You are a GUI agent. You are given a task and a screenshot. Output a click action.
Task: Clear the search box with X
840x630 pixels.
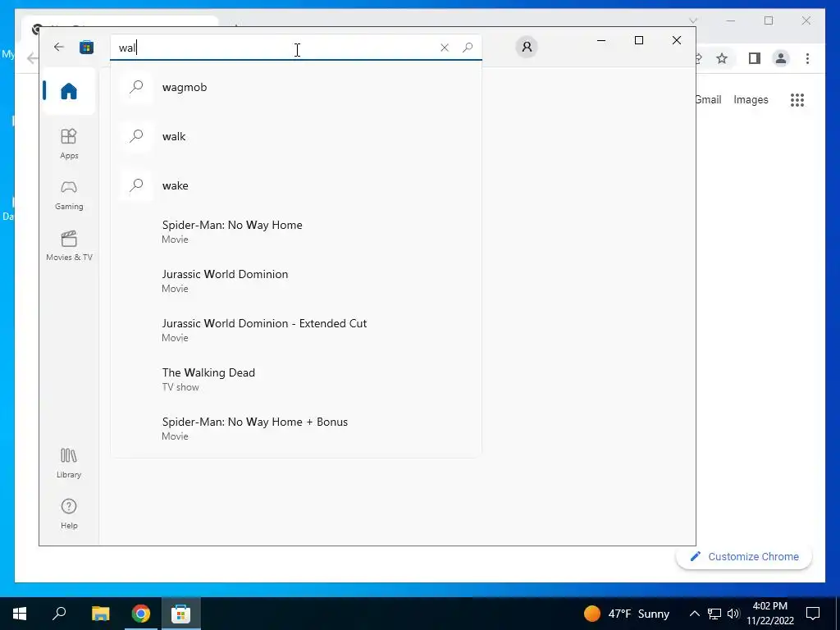[x=444, y=48]
